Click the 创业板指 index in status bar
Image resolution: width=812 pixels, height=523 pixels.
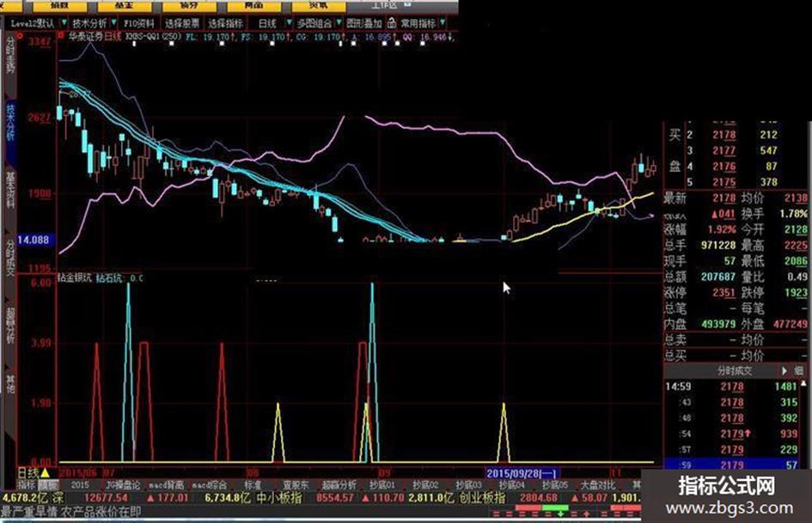(482, 498)
